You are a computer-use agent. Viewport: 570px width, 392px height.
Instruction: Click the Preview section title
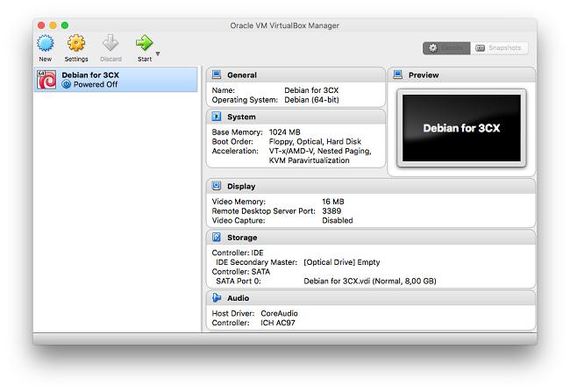coord(424,75)
